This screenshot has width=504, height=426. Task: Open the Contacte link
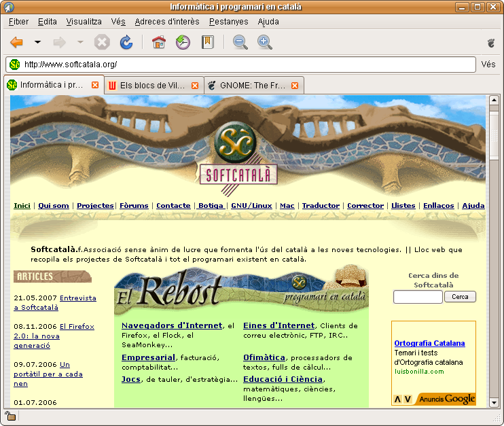click(x=173, y=205)
